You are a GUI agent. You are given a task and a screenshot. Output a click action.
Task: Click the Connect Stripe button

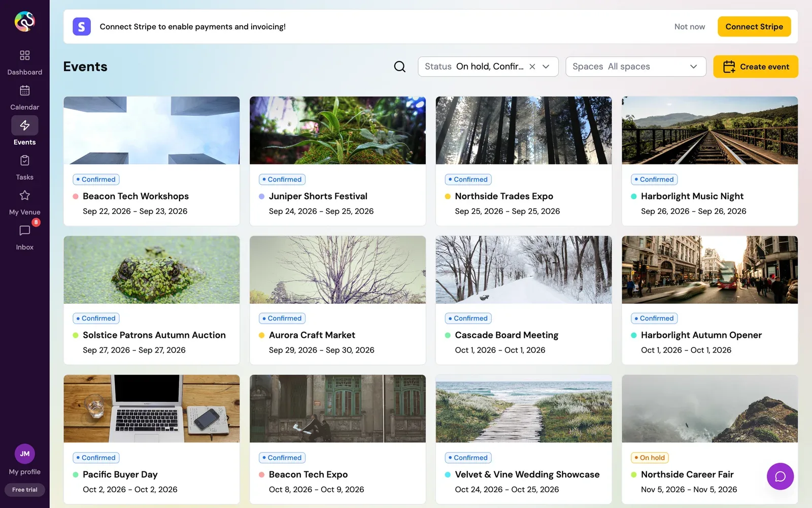click(754, 26)
